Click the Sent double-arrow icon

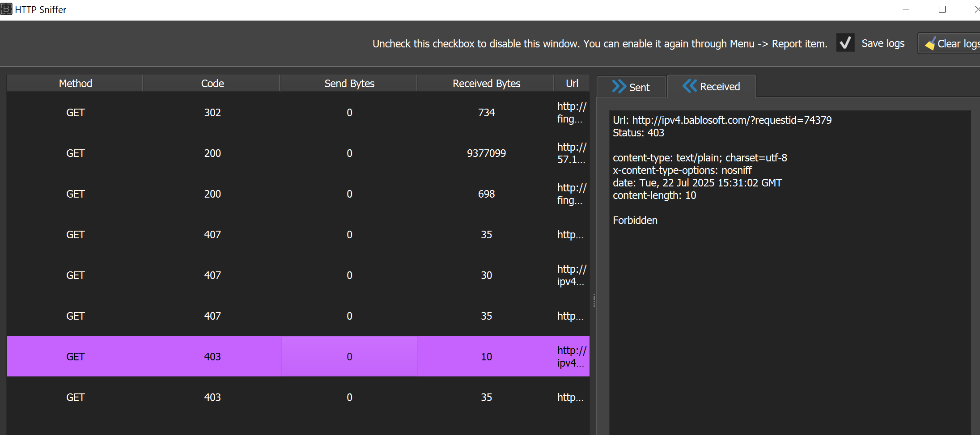(x=619, y=86)
